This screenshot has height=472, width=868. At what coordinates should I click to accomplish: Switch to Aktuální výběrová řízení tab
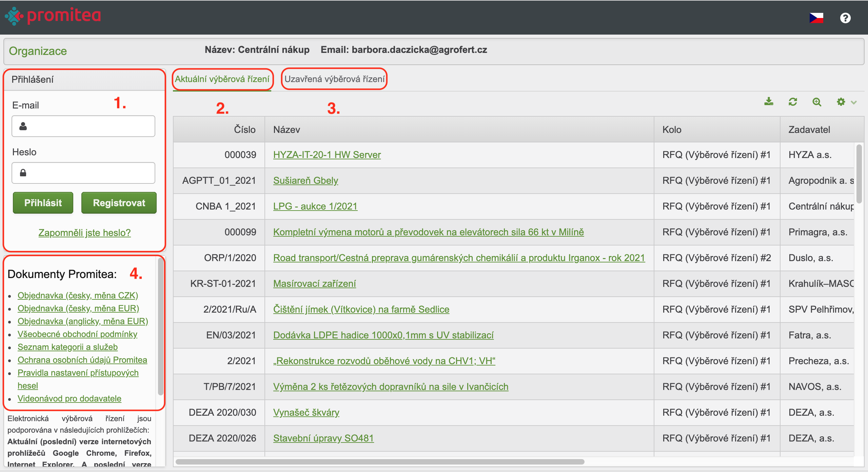pos(222,79)
